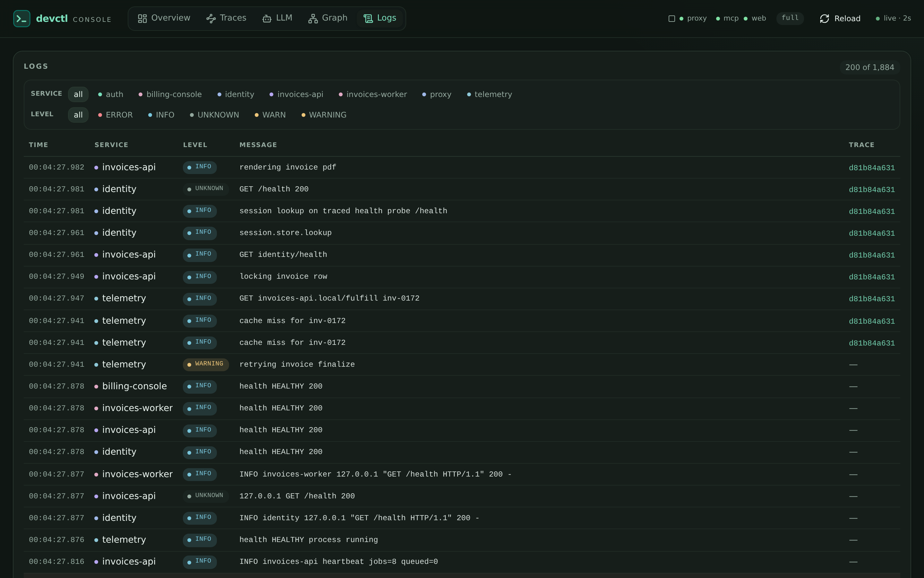Click message '127.0.0.1 GET /health 200'
Viewport: 924px width, 578px height.
click(x=297, y=496)
